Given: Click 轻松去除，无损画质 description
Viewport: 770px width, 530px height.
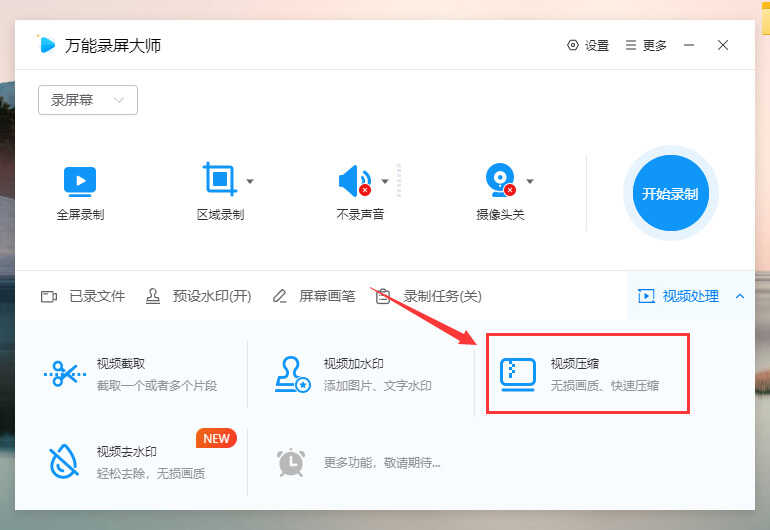Looking at the screenshot, I should coord(151,474).
